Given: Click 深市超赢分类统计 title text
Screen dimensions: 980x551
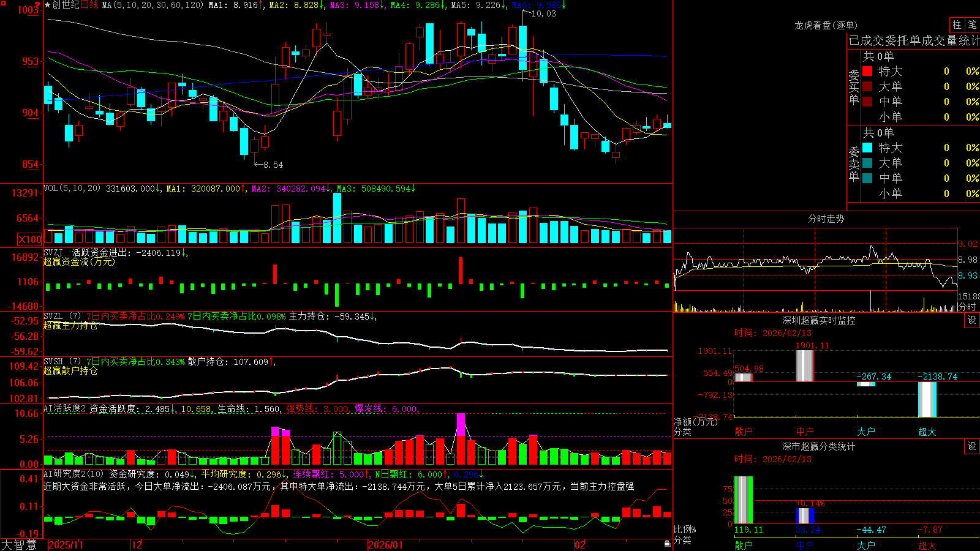Looking at the screenshot, I should coord(819,446).
